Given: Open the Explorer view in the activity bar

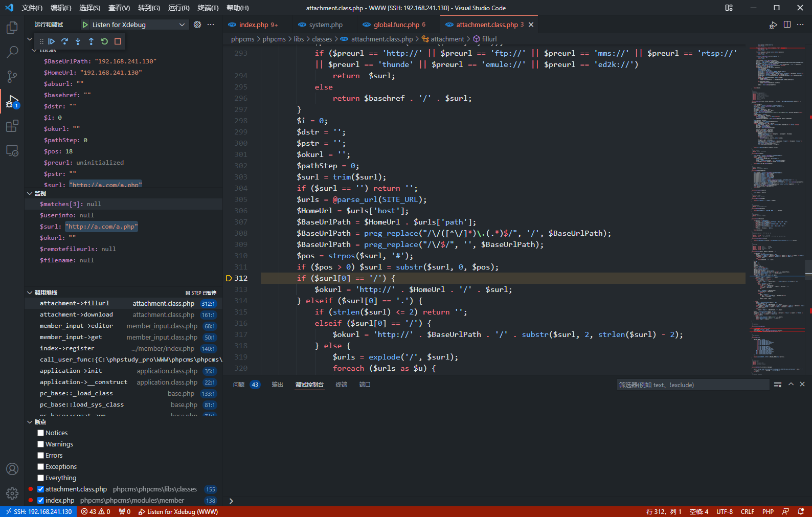Looking at the screenshot, I should (12, 28).
